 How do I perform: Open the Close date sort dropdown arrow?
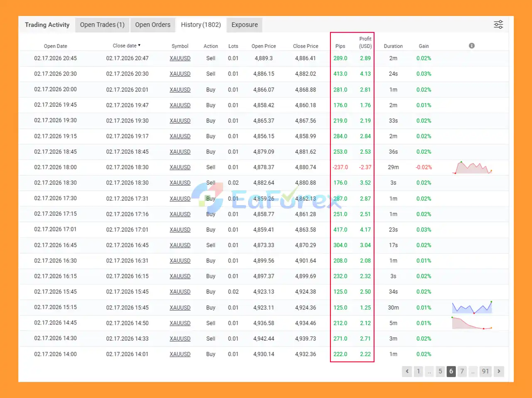[x=140, y=46]
